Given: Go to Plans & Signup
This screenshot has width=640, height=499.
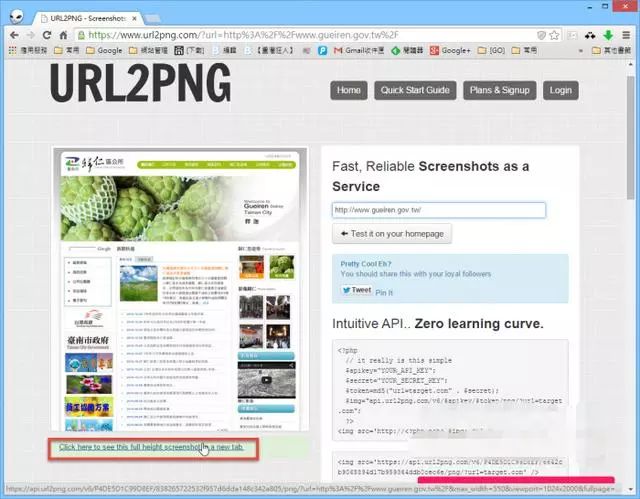Looking at the screenshot, I should (x=499, y=90).
